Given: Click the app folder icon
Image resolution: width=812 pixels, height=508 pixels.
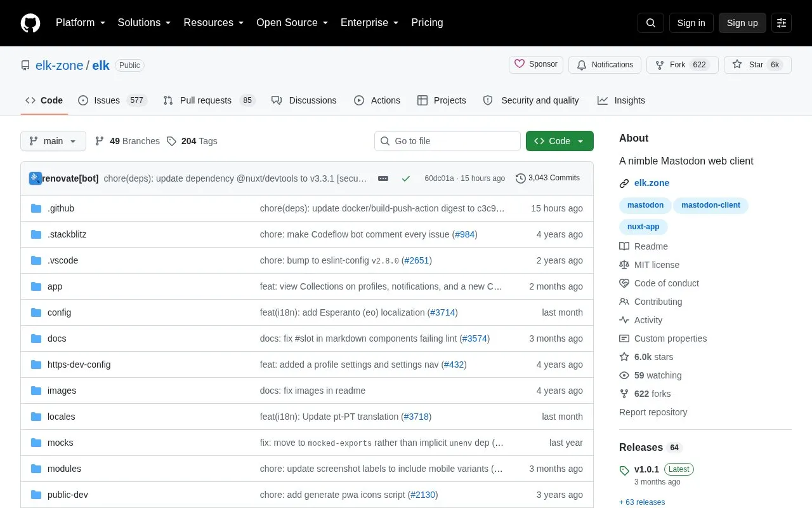Looking at the screenshot, I should pyautogui.click(x=36, y=286).
